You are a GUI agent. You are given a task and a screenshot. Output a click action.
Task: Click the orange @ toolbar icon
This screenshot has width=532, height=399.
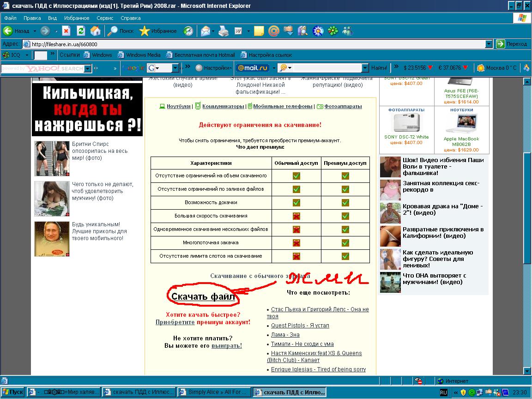pos(273,31)
